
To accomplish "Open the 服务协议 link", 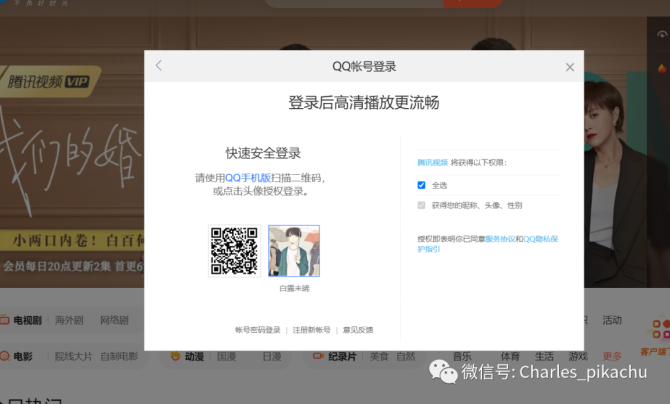I will 500,239.
